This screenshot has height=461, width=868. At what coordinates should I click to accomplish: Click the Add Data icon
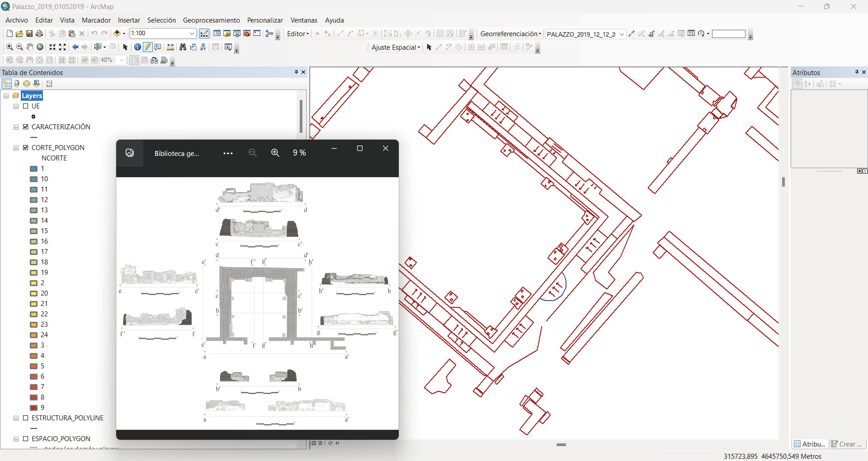pyautogui.click(x=117, y=33)
